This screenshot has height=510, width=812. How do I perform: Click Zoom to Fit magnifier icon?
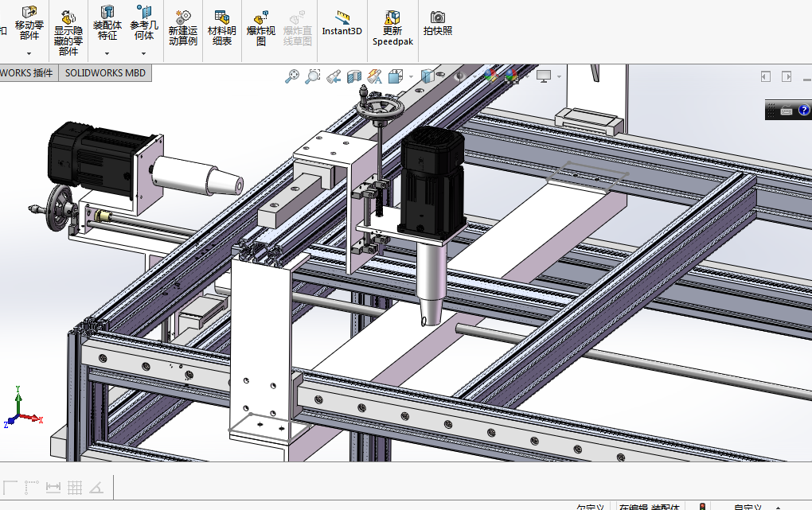(x=292, y=76)
